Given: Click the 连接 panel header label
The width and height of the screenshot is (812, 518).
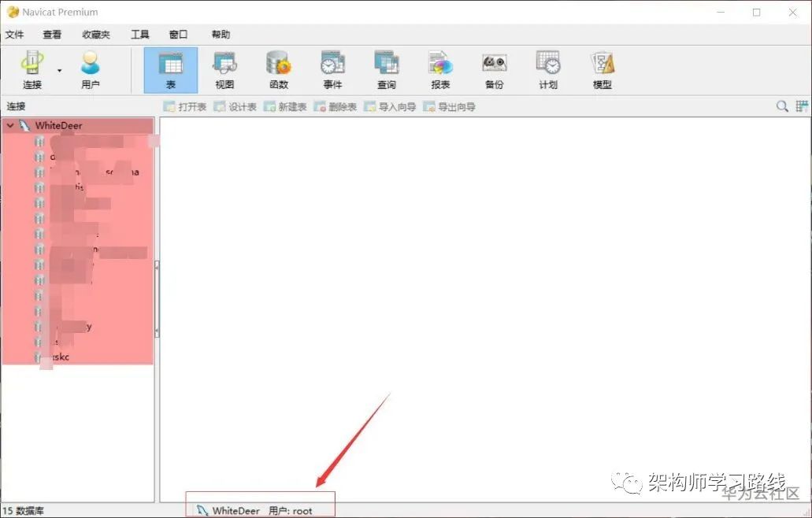Looking at the screenshot, I should [x=16, y=106].
